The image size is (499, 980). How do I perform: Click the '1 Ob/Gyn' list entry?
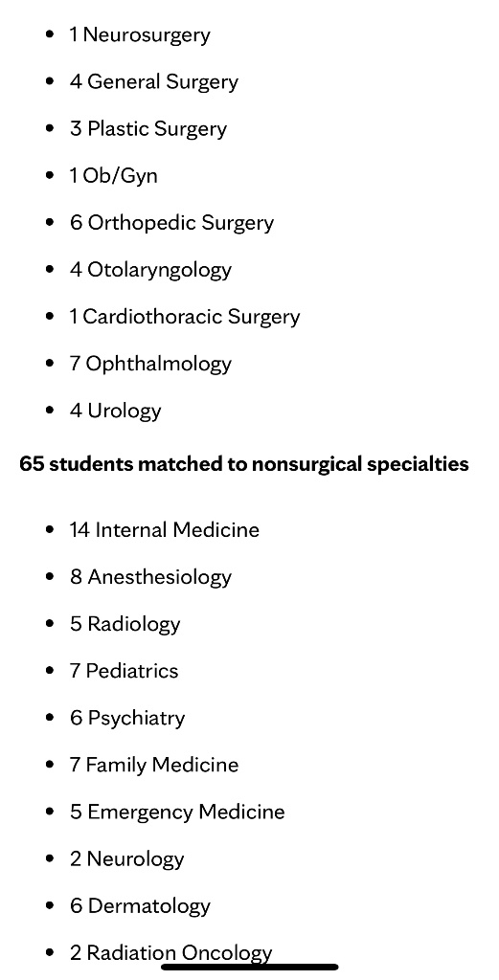113,176
